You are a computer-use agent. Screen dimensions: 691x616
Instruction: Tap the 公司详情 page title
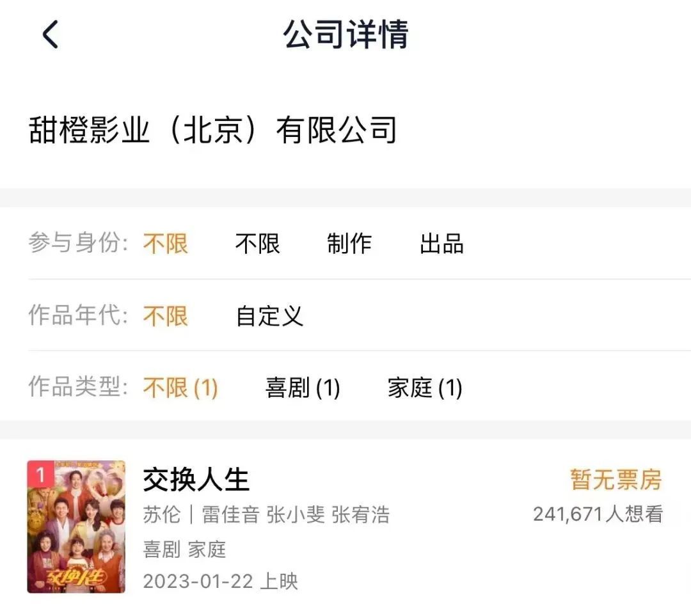pos(345,35)
